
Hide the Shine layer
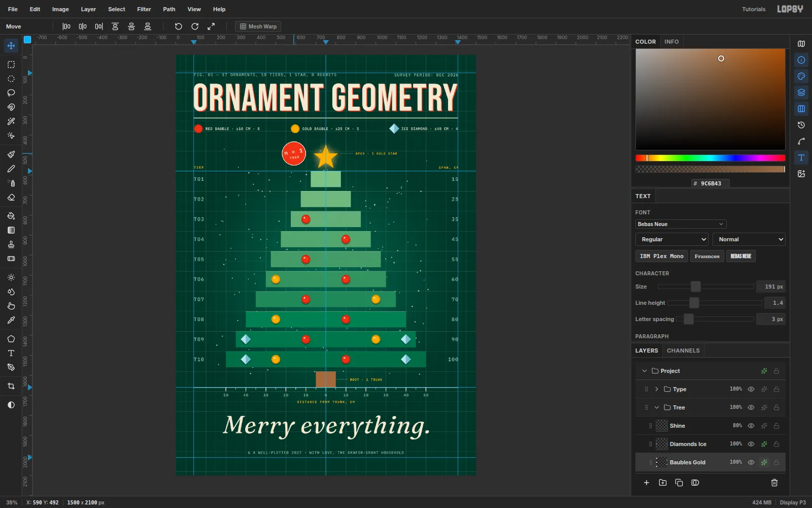point(751,426)
